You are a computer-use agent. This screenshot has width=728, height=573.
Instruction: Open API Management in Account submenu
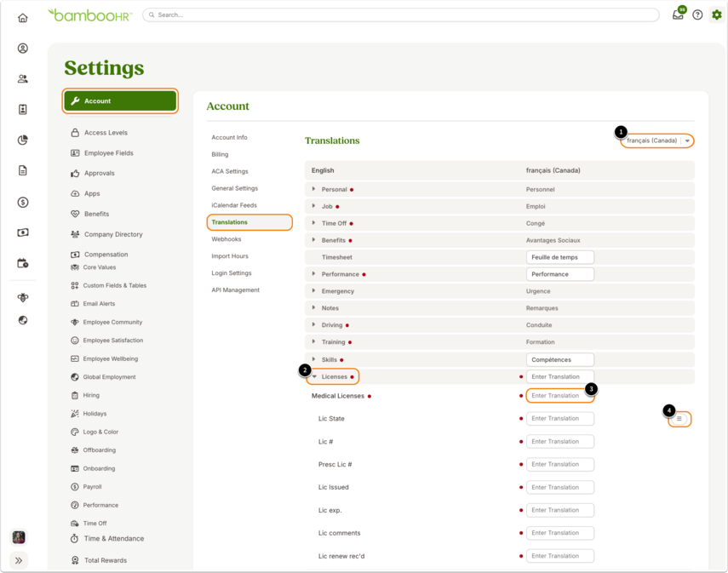[235, 290]
